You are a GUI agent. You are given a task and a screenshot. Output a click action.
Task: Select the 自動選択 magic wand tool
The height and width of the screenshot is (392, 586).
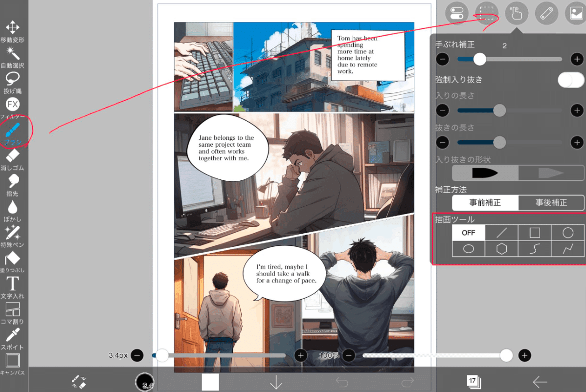coord(12,57)
